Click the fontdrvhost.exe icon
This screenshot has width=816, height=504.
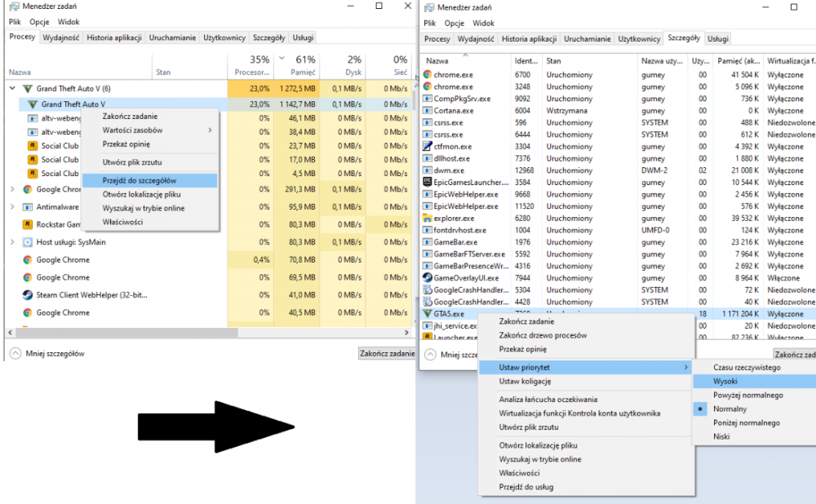coord(428,230)
